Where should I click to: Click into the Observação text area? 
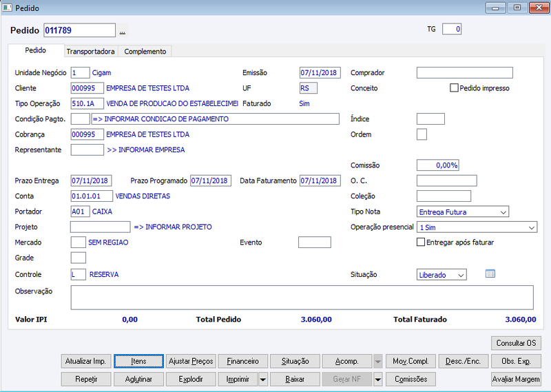click(302, 298)
